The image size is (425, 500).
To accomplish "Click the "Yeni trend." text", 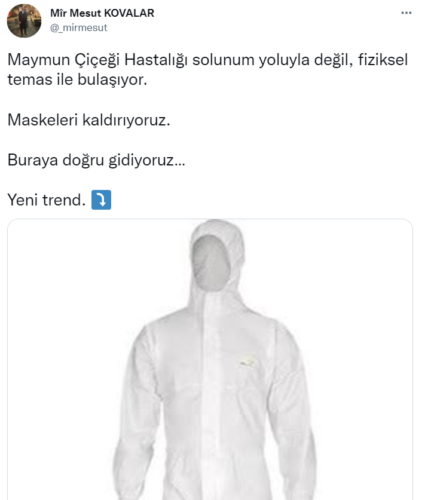I will (x=46, y=200).
